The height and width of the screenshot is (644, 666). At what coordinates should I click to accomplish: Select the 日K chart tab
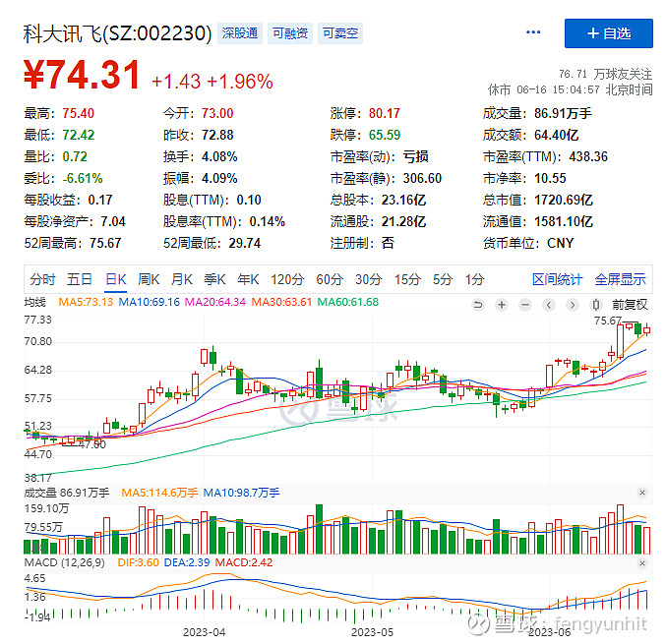click(115, 279)
